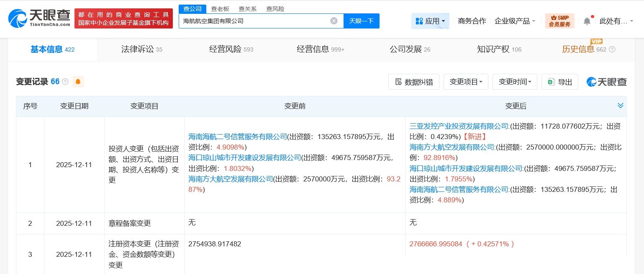This screenshot has height=274, width=644.
Task: Select the 查老板 search tab
Action: click(220, 9)
